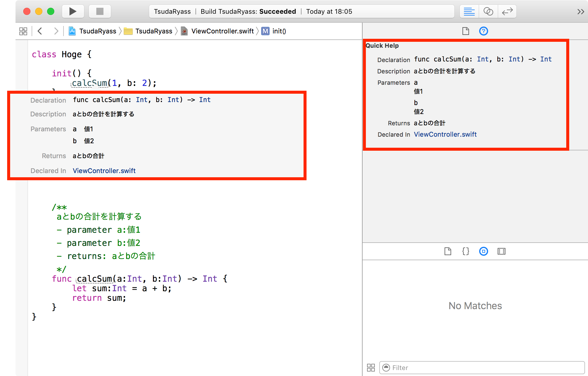Click the back navigation arrow

[40, 31]
